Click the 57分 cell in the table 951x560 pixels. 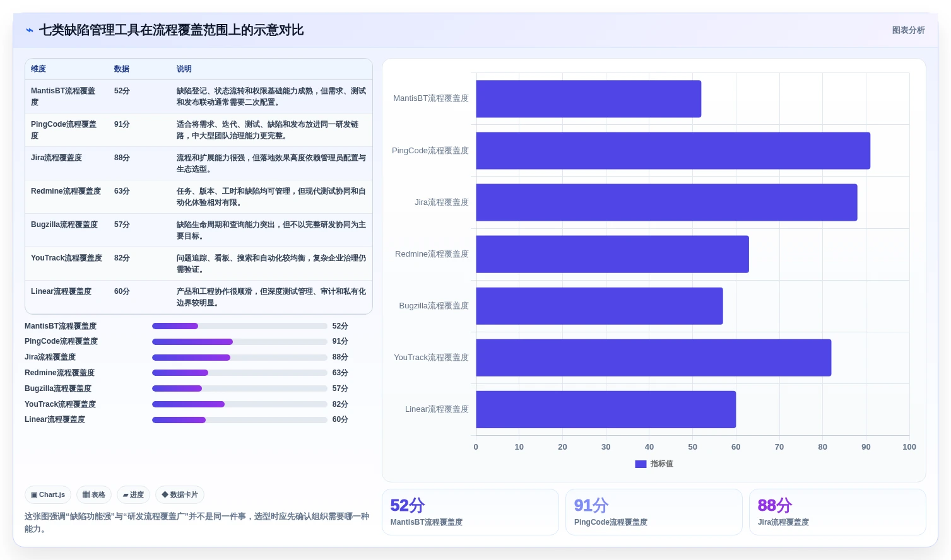click(x=122, y=225)
